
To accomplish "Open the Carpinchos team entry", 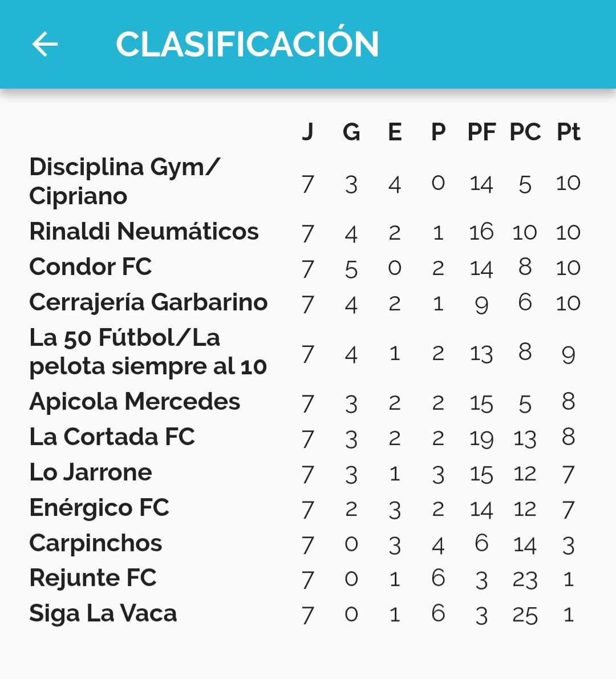I will tap(95, 543).
